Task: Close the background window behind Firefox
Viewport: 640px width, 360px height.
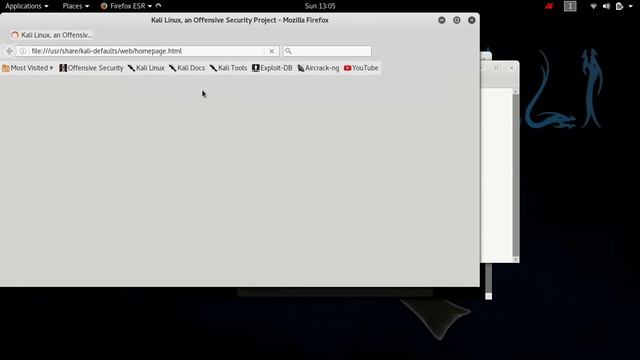Action: (x=511, y=68)
